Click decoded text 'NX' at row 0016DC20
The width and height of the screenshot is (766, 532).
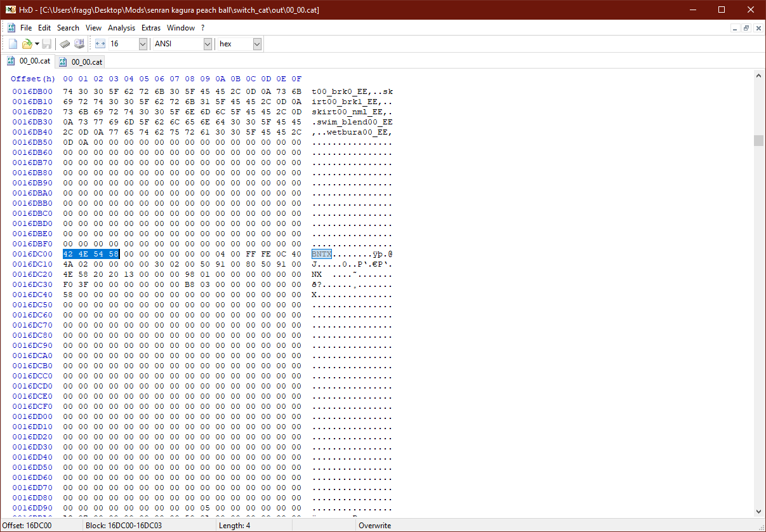[x=317, y=274]
